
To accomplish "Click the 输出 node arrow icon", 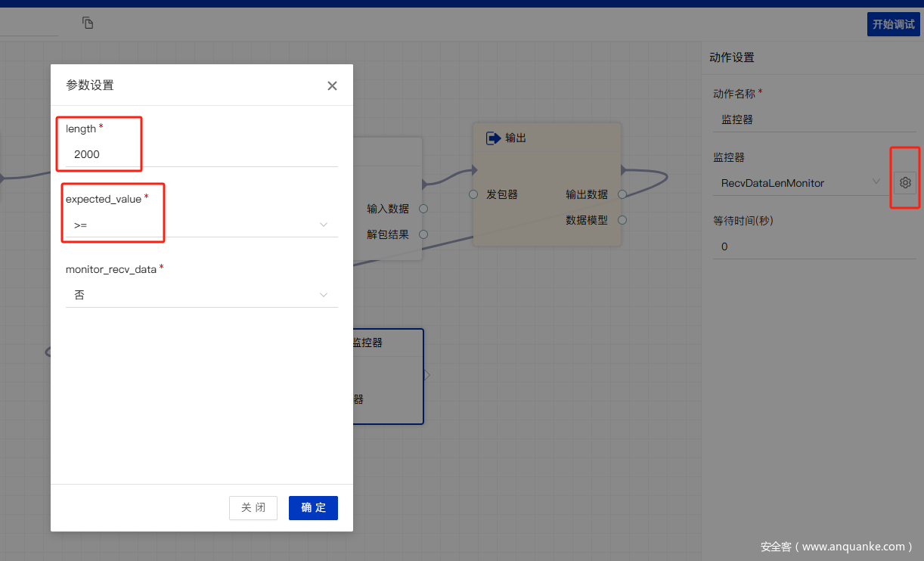I will click(493, 138).
